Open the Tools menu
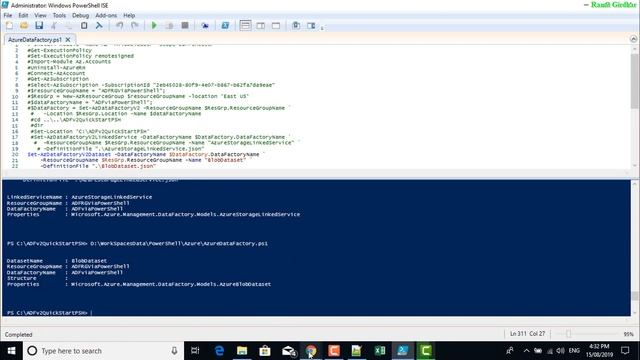 pos(59,15)
